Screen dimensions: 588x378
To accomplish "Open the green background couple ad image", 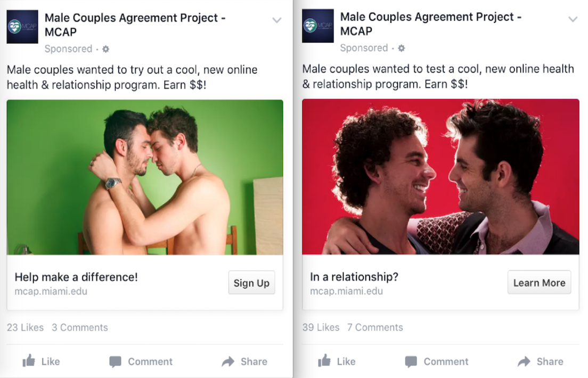I will (145, 177).
